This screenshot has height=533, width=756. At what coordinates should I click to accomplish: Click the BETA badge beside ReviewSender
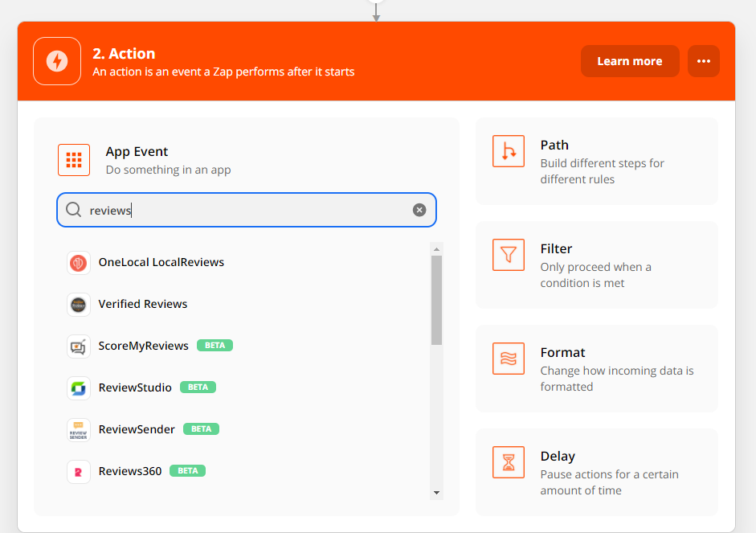pos(201,428)
